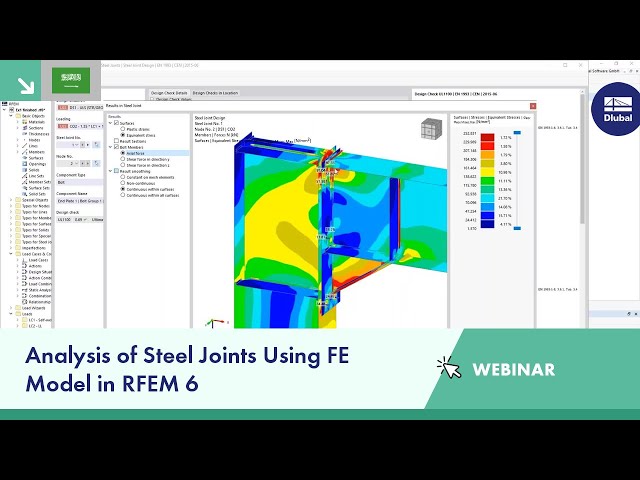This screenshot has height=480, width=640.
Task: Choose the Non-continuous smoothing option
Action: [x=122, y=183]
